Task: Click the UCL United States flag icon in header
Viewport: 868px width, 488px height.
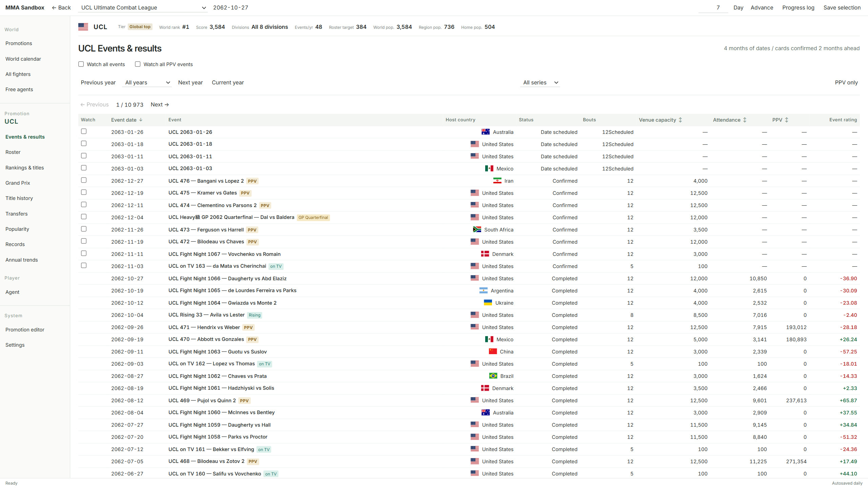Action: [83, 27]
